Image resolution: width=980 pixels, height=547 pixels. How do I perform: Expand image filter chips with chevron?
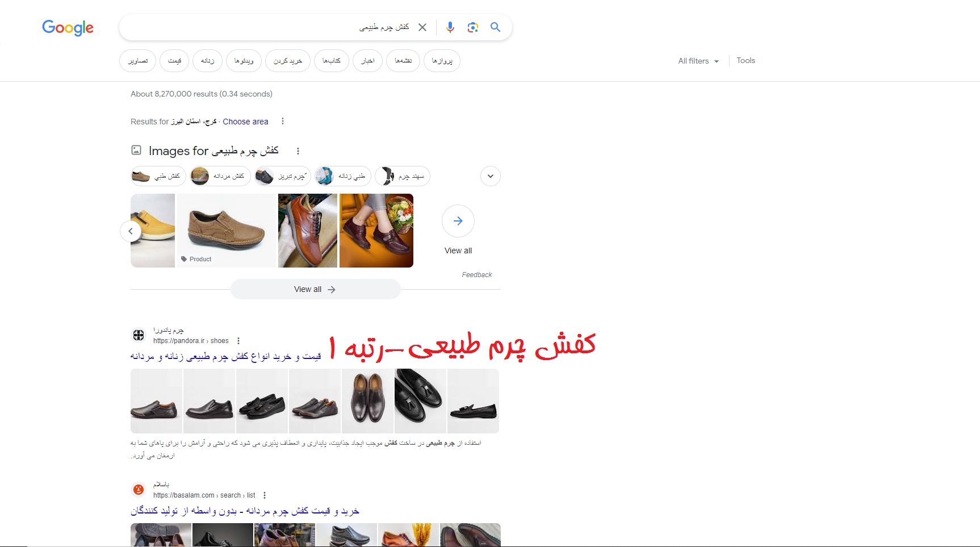coord(491,176)
